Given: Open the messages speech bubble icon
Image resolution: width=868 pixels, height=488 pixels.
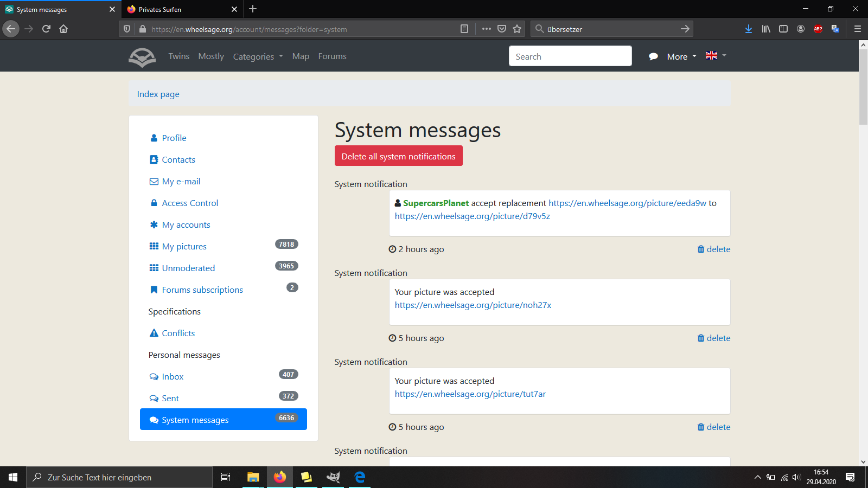Looking at the screenshot, I should click(x=653, y=56).
